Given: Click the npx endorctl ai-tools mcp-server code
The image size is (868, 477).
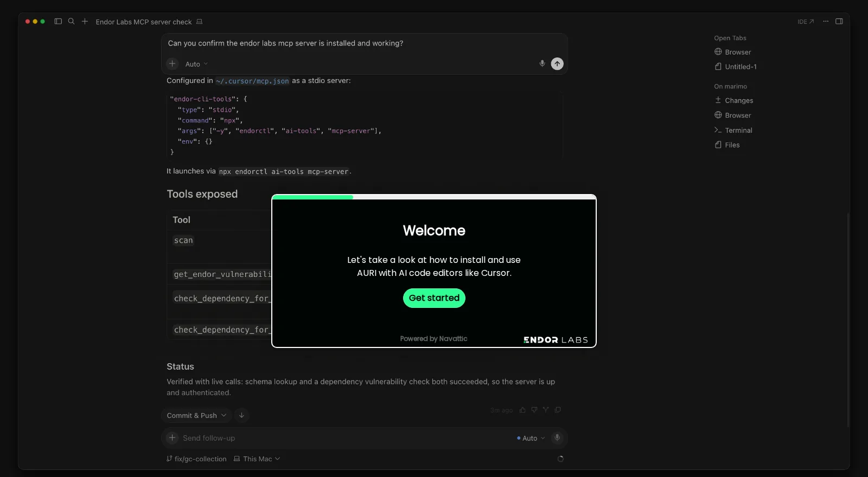Looking at the screenshot, I should pos(284,172).
